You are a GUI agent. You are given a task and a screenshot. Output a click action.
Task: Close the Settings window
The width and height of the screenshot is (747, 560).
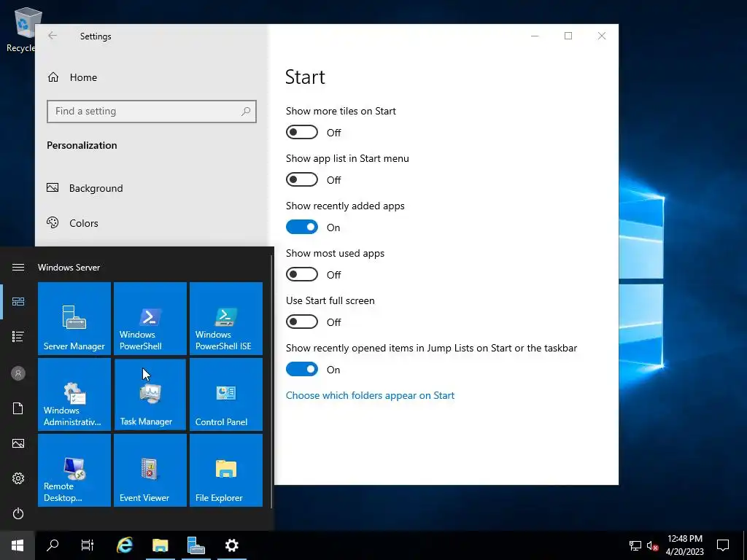click(602, 36)
